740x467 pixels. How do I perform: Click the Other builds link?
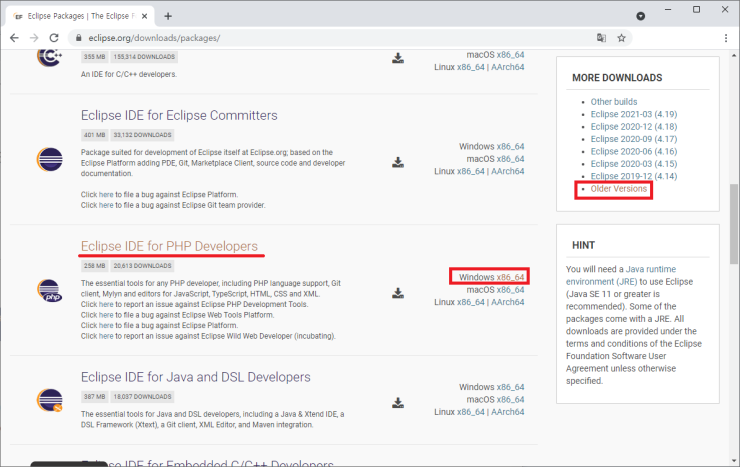[x=614, y=102]
